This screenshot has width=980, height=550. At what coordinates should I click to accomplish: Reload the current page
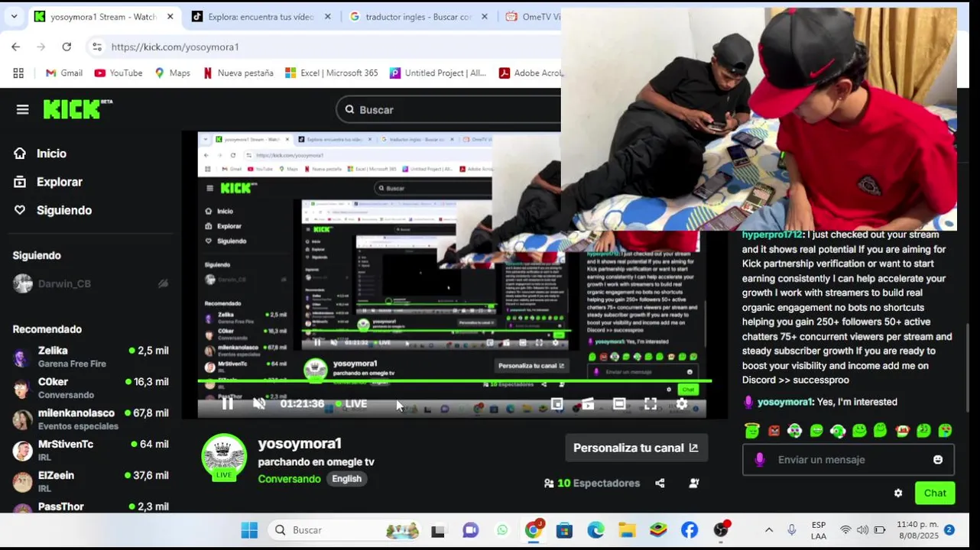(67, 47)
